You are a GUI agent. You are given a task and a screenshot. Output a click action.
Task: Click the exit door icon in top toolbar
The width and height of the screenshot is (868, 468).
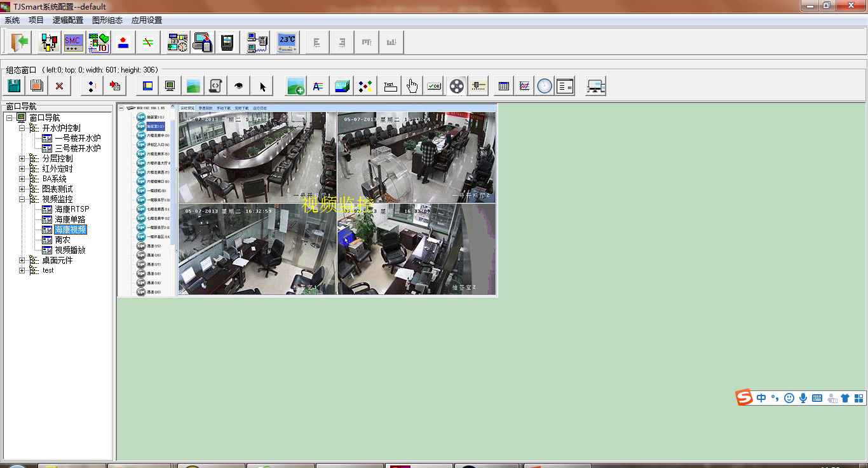coord(19,43)
